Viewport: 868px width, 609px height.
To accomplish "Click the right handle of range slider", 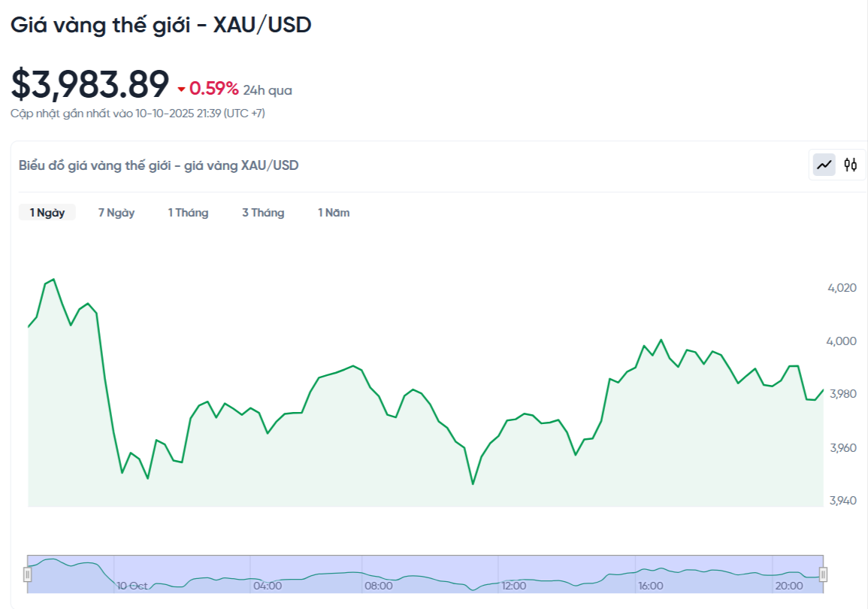I will 823,574.
